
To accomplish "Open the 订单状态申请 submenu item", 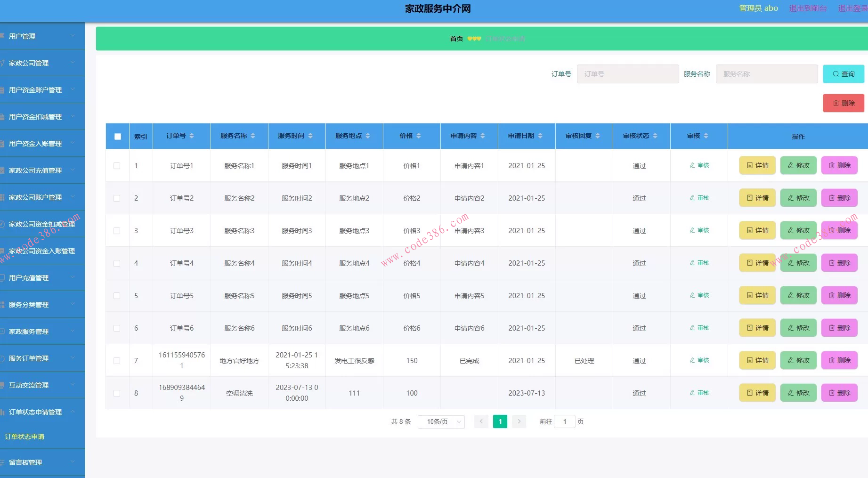I will [24, 437].
